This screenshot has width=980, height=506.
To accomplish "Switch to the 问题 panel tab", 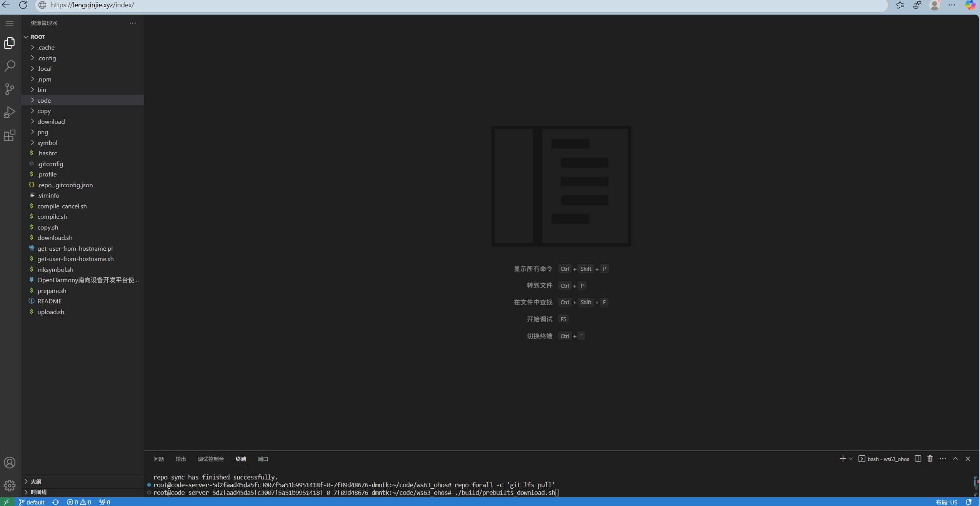I will [x=158, y=459].
